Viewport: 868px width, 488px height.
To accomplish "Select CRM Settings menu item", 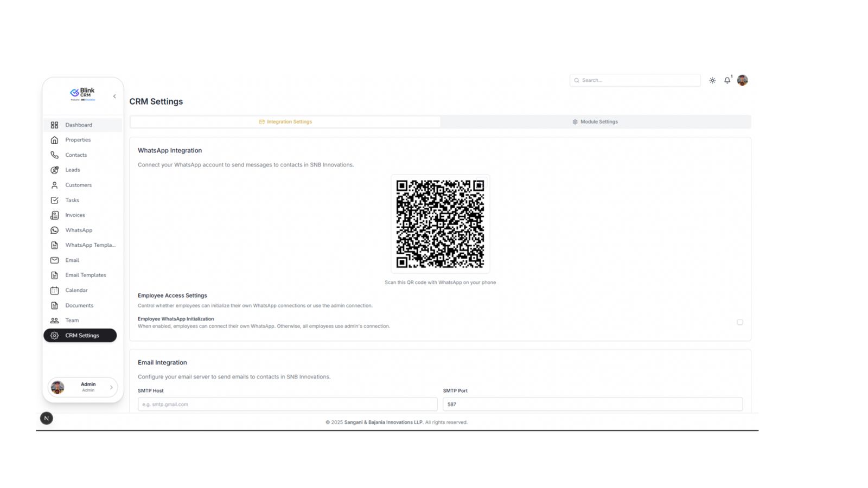I will (x=80, y=336).
